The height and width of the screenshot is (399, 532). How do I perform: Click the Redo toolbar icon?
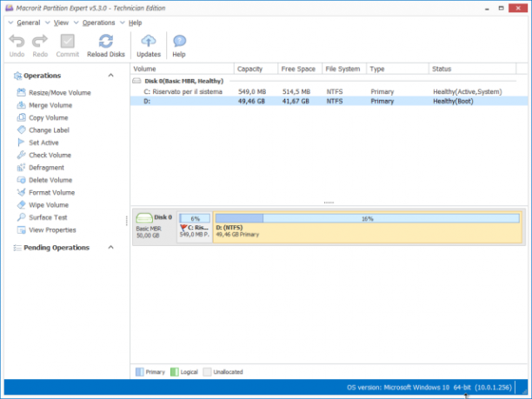click(x=40, y=42)
